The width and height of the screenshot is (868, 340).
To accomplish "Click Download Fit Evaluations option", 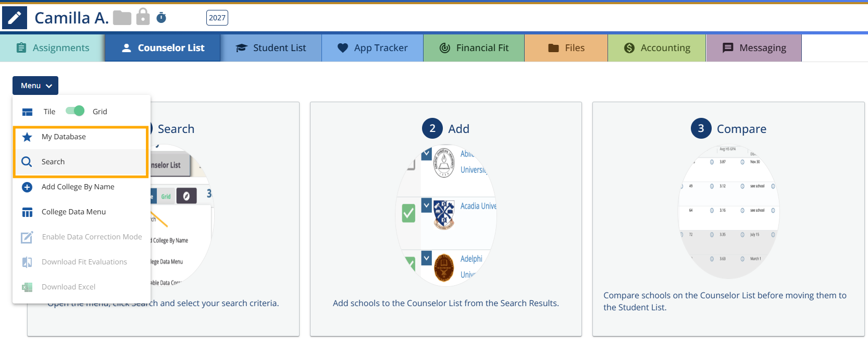I will 84,262.
